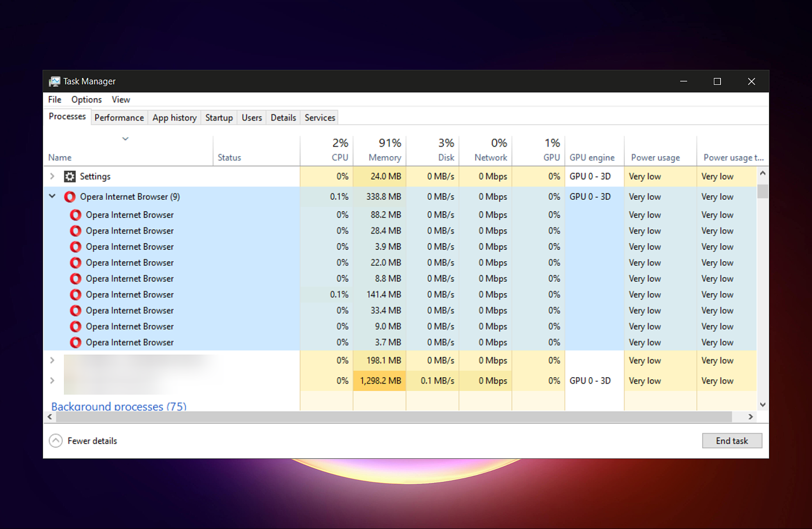This screenshot has width=812, height=529.
Task: Click the Settings gear icon
Action: click(70, 176)
